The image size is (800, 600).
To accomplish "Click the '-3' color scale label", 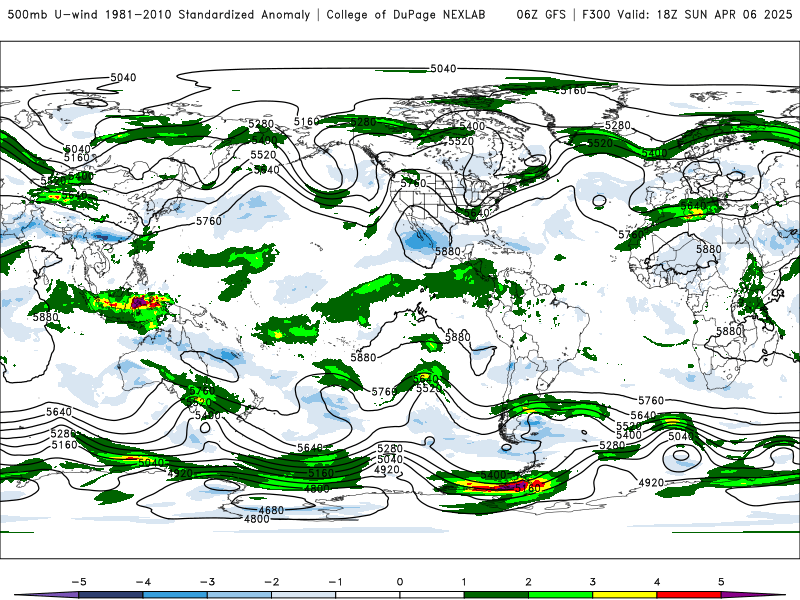I will point(207,582).
